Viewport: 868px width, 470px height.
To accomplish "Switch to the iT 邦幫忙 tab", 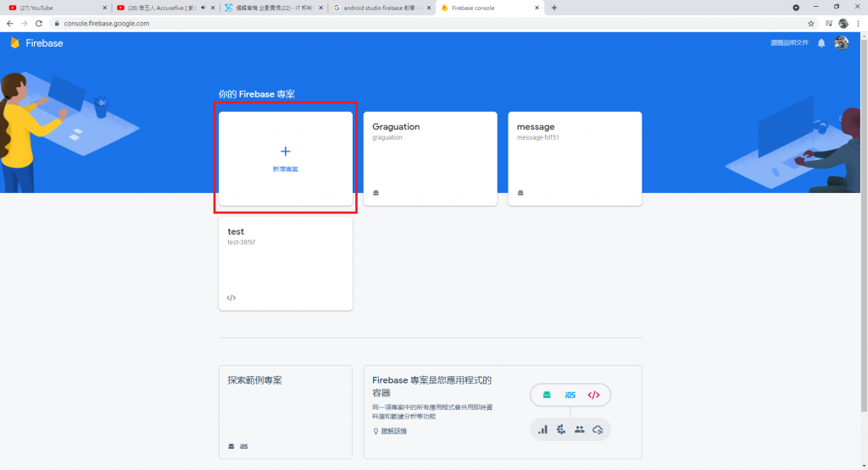I will 274,8.
